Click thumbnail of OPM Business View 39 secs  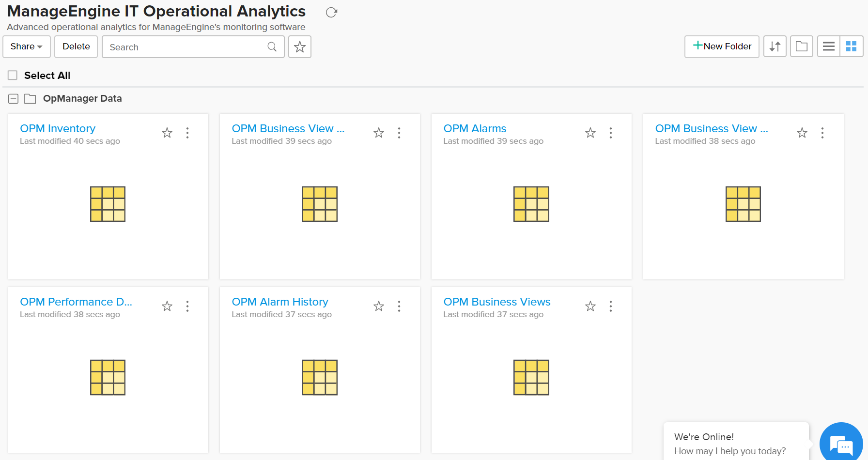click(320, 204)
